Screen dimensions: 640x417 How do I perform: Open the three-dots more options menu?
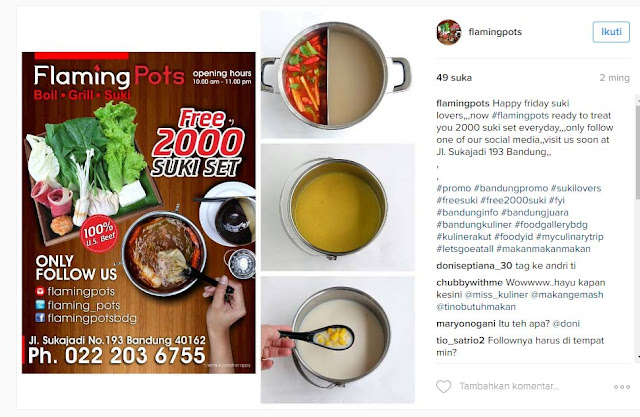click(x=622, y=387)
